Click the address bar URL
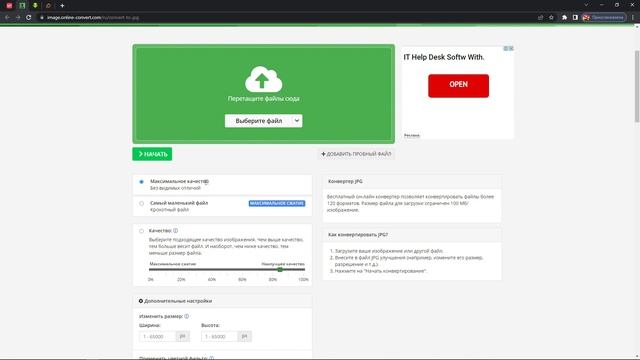640x360 pixels. coord(93,18)
